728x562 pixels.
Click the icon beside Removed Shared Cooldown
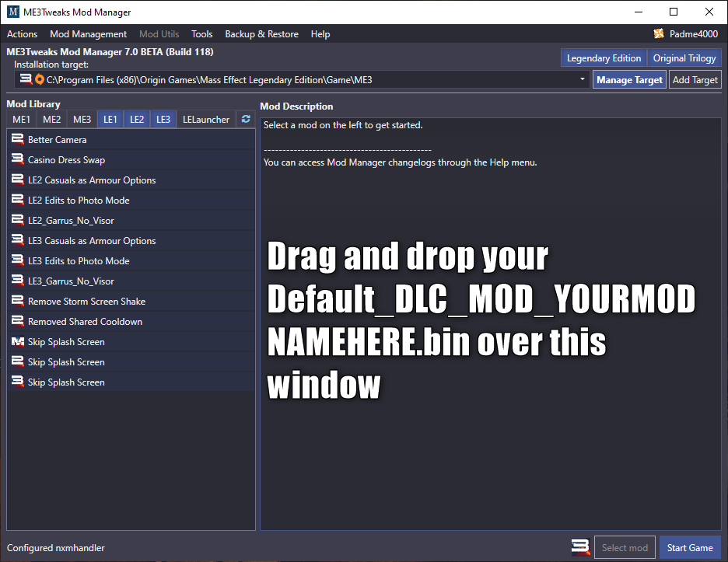point(18,321)
